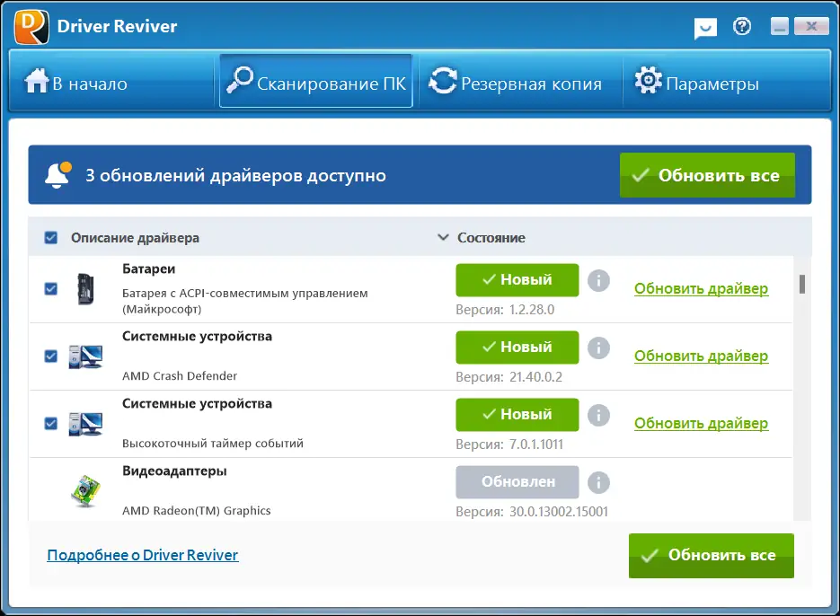Show info for Высокоточный таймер событий driver

(x=598, y=415)
